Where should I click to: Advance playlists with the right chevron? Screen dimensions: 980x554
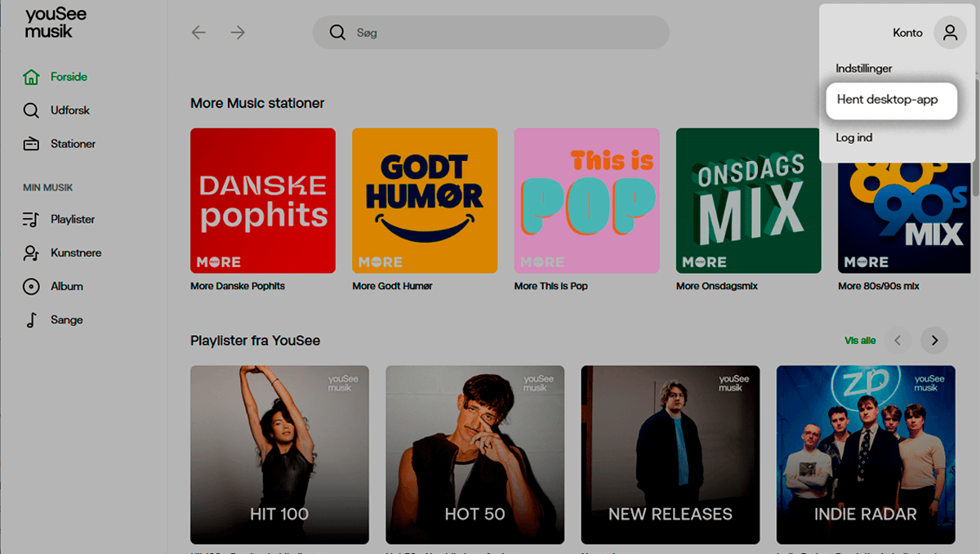(933, 340)
